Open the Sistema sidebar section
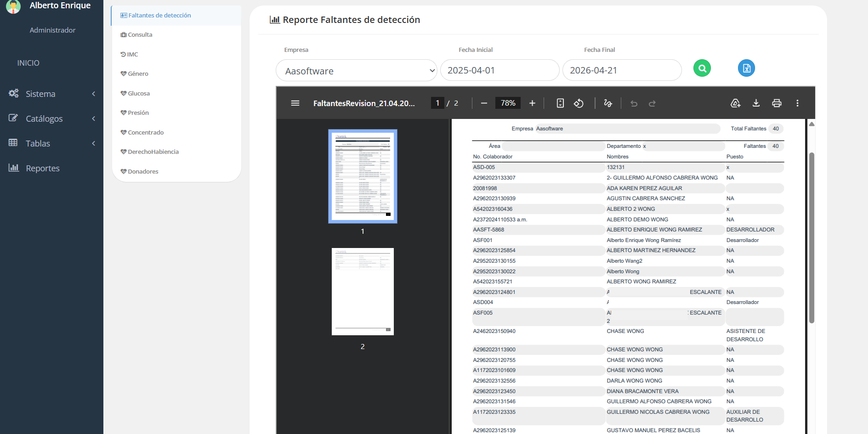The height and width of the screenshot is (434, 868). tap(40, 94)
